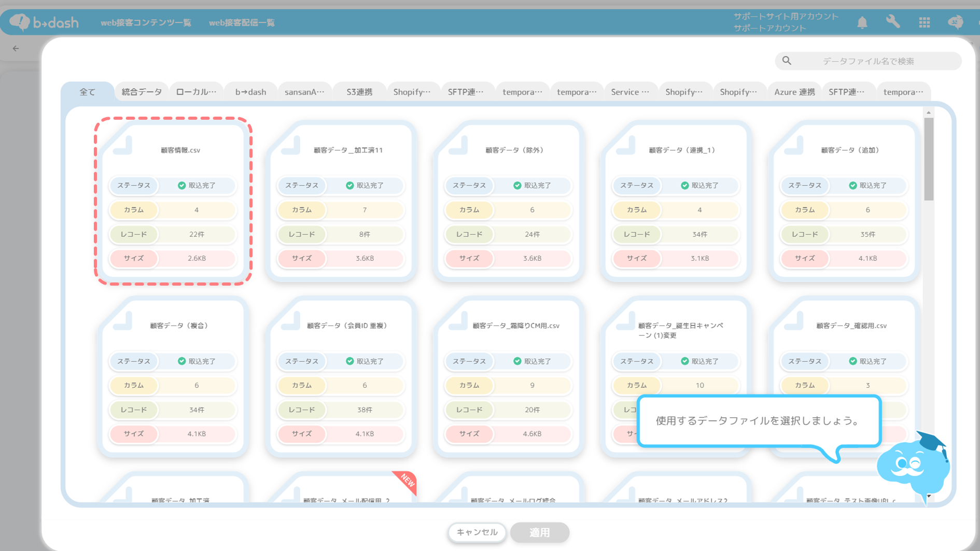Viewport: 980px width, 551px height.
Task: Select the 顧客データ(連携_1) file card
Action: coord(676,201)
